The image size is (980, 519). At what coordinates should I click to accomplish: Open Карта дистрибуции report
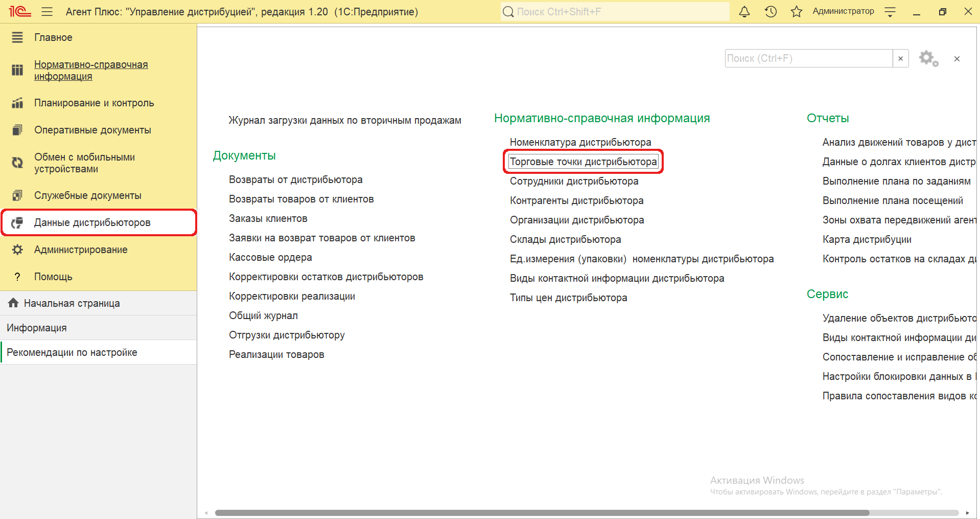point(867,239)
